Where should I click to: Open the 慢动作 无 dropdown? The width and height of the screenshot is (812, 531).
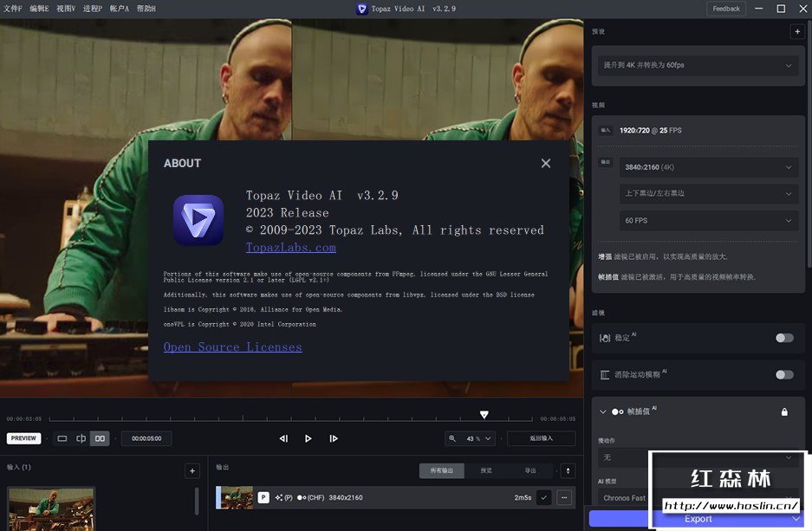tap(698, 457)
